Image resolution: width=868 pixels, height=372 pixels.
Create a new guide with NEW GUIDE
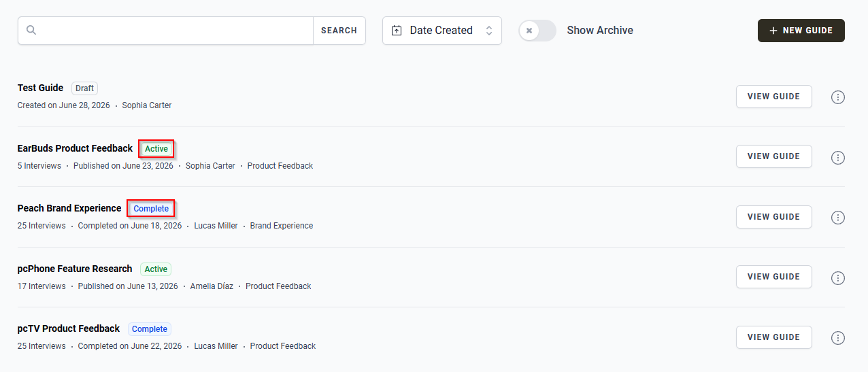click(x=801, y=31)
